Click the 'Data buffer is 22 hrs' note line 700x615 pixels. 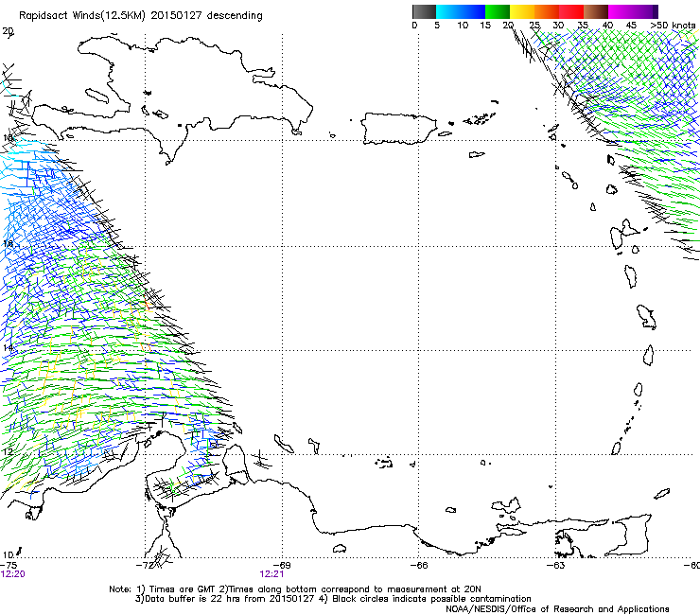pyautogui.click(x=333, y=599)
